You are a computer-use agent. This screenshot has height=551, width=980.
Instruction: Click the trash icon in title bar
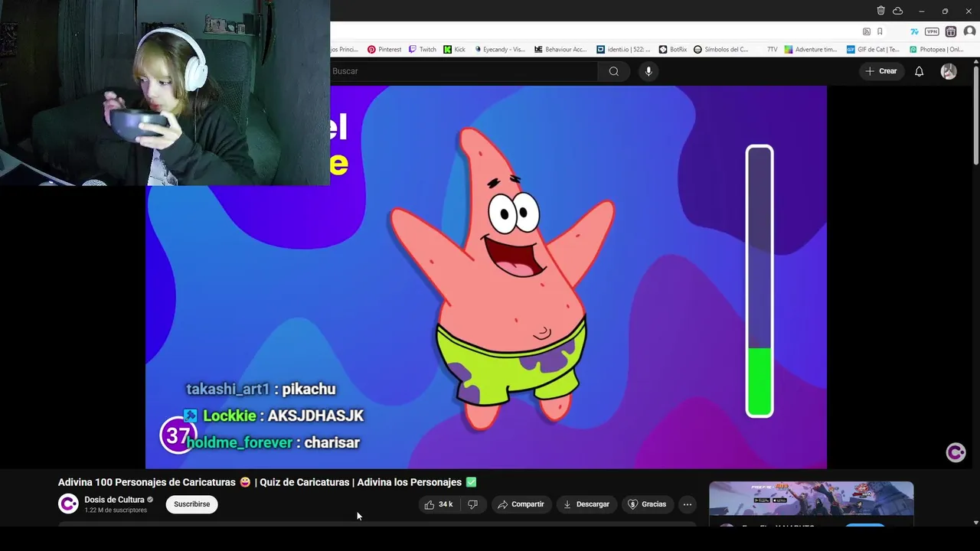click(x=880, y=11)
